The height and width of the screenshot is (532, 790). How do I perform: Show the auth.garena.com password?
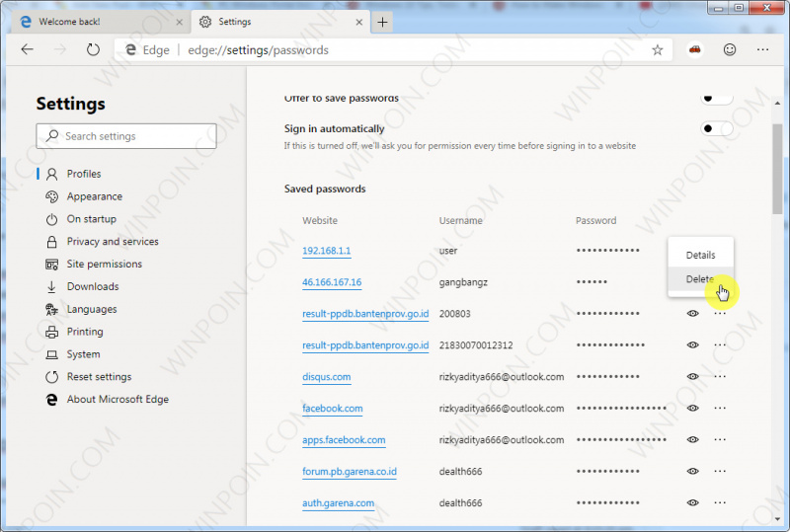point(693,502)
